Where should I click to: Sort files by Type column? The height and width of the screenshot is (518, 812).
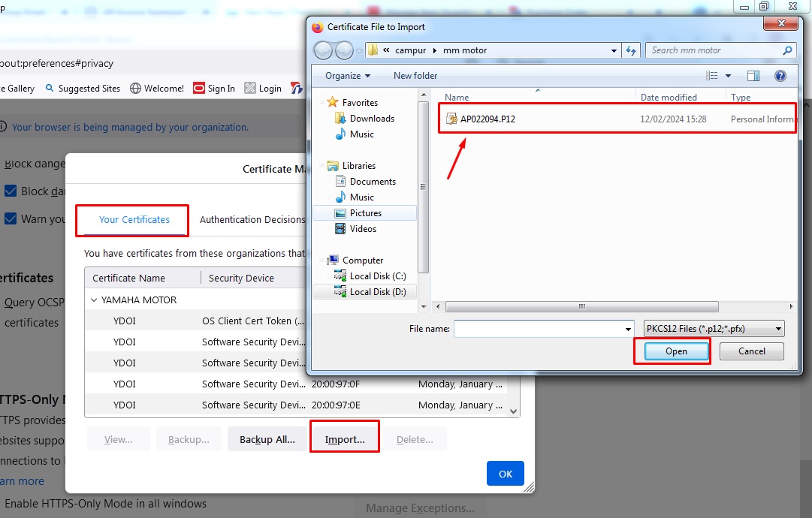(x=741, y=98)
